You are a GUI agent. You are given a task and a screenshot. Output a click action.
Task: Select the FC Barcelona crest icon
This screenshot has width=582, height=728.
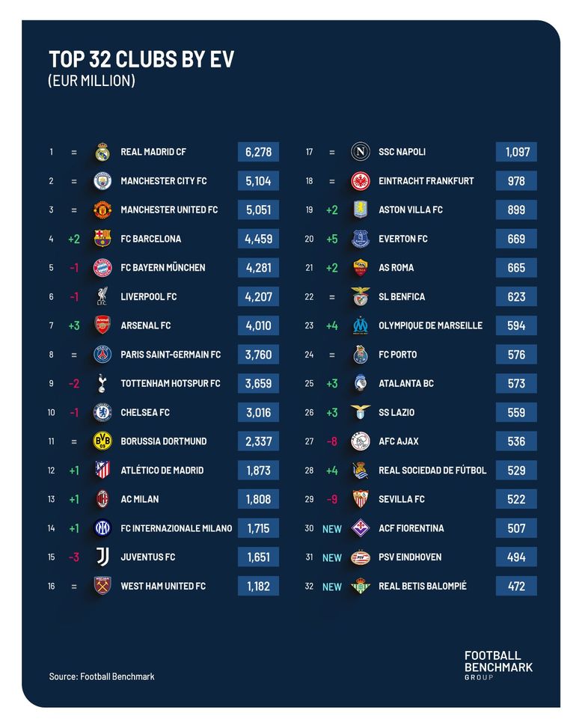pyautogui.click(x=102, y=239)
